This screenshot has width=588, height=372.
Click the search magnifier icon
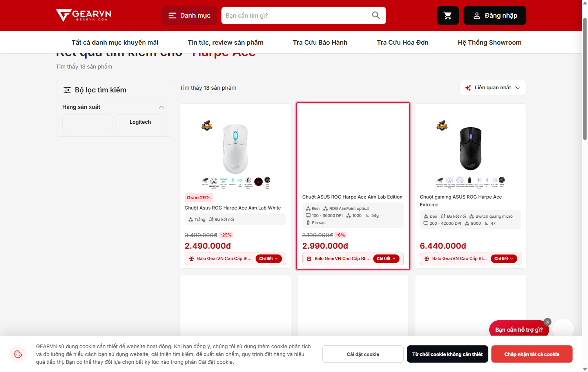pos(376,16)
